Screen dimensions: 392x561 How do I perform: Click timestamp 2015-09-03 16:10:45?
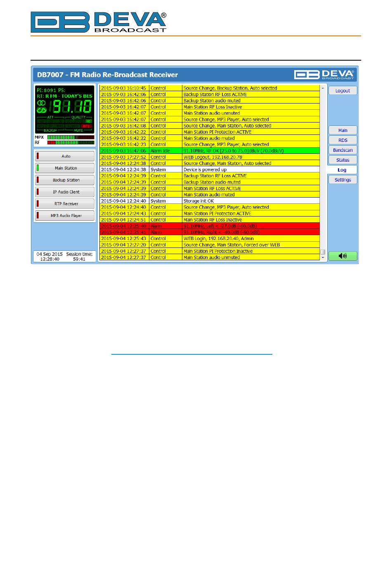pyautogui.click(x=124, y=88)
